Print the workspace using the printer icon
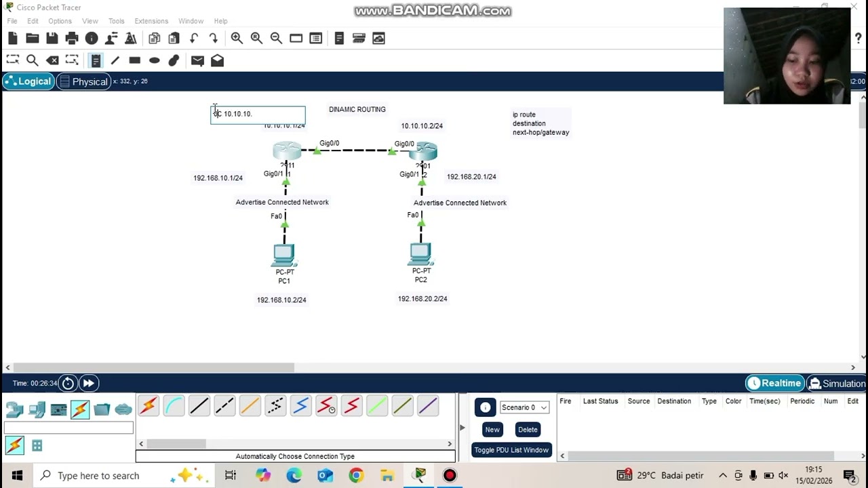This screenshot has height=488, width=868. 72,39
